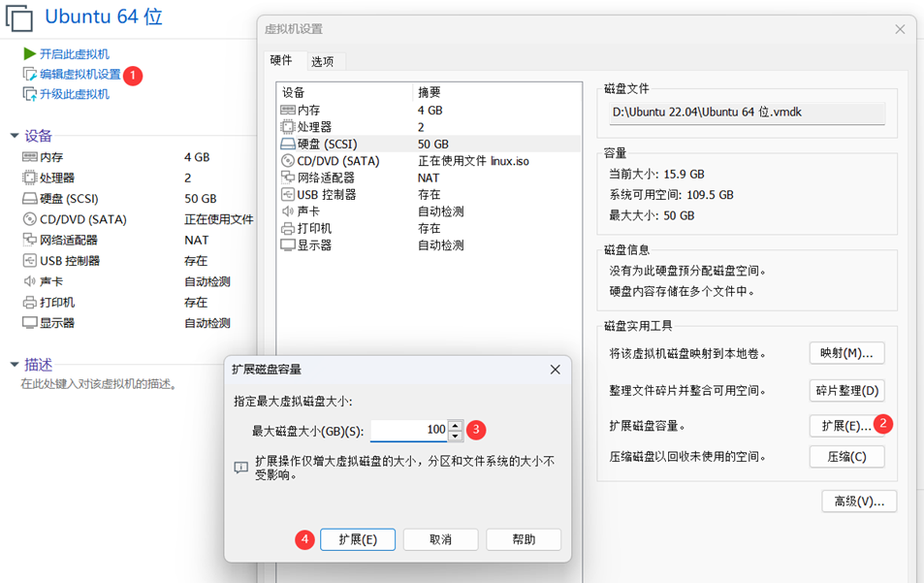Viewport: 924px width, 583px height.
Task: Click the description text area placeholder
Action: 99,384
